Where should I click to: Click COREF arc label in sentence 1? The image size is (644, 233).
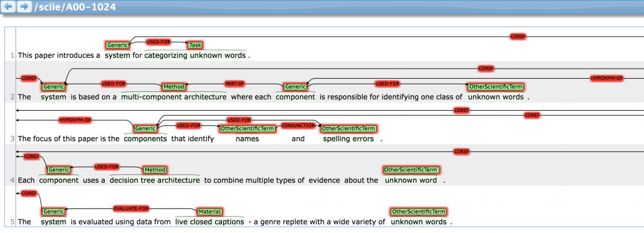click(x=518, y=37)
